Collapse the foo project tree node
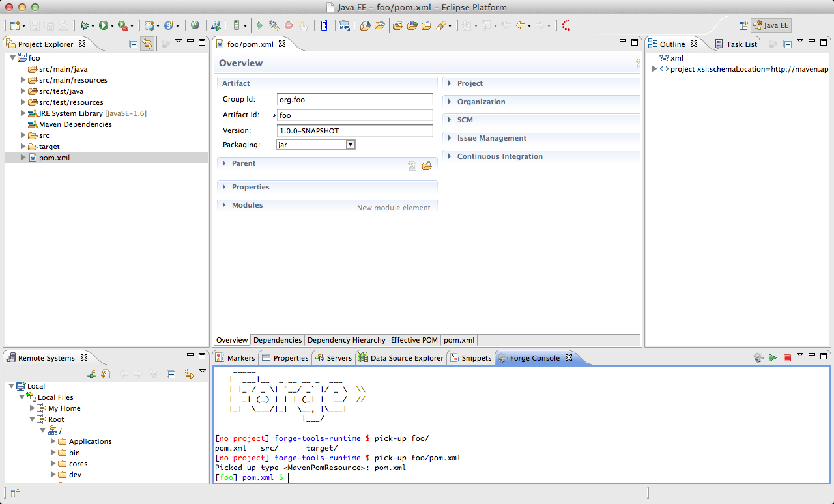The width and height of the screenshot is (834, 504). 12,58
